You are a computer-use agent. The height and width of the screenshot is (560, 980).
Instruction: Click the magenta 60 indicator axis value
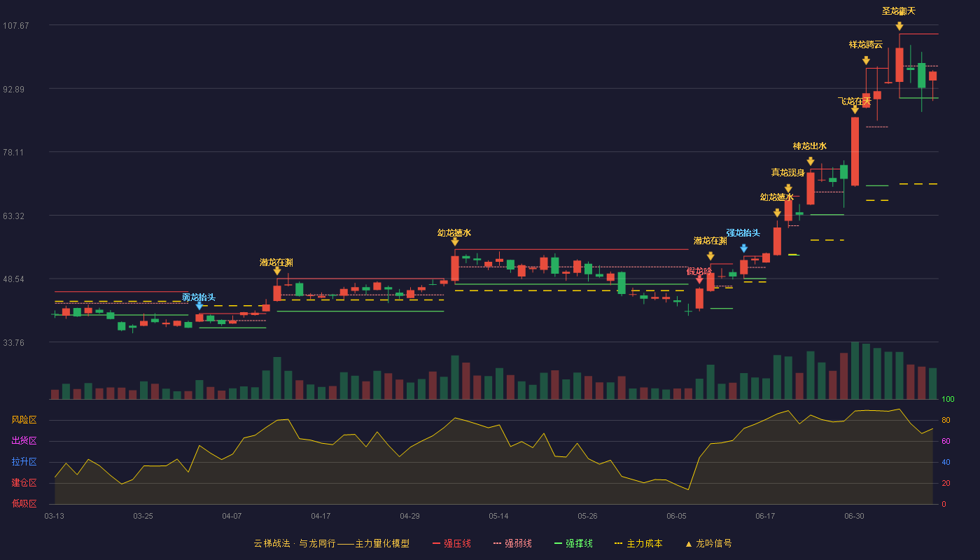pyautogui.click(x=946, y=442)
